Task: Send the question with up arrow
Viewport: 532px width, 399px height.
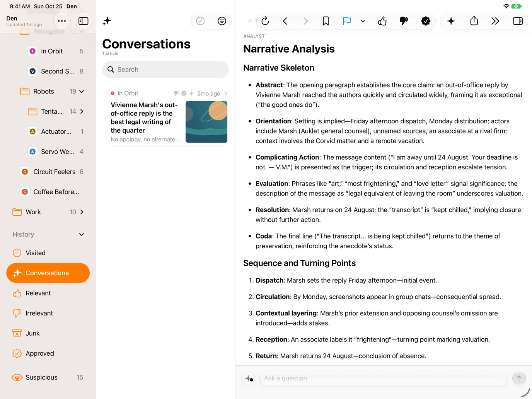Action: pos(519,378)
